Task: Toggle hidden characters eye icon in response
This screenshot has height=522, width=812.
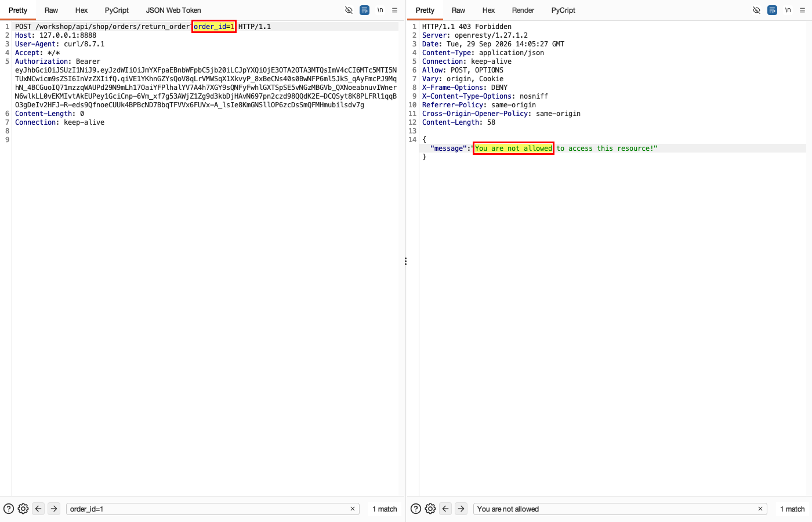Action: [x=756, y=10]
